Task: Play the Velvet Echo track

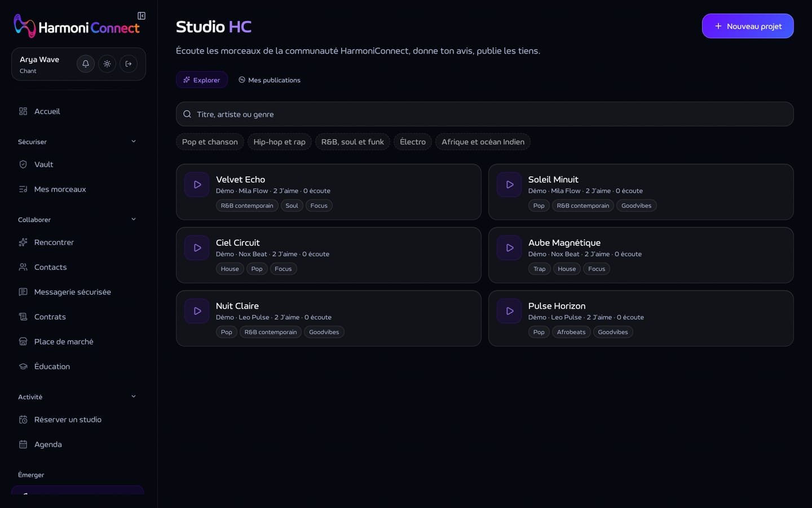Action: [197, 185]
